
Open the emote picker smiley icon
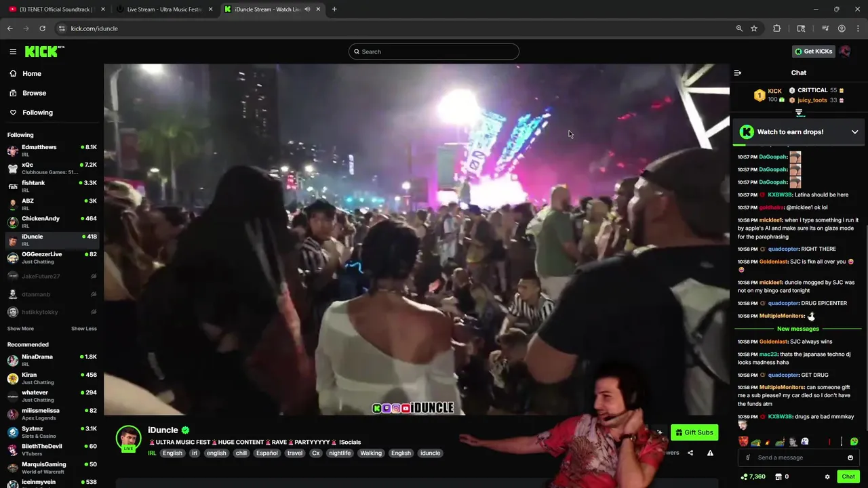coord(850,457)
